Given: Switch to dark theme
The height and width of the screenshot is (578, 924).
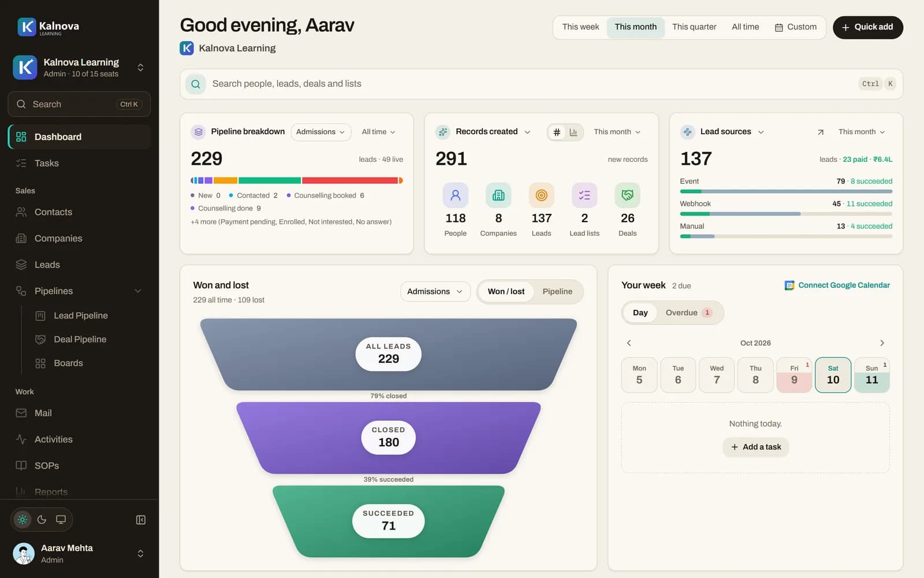Looking at the screenshot, I should (x=42, y=520).
